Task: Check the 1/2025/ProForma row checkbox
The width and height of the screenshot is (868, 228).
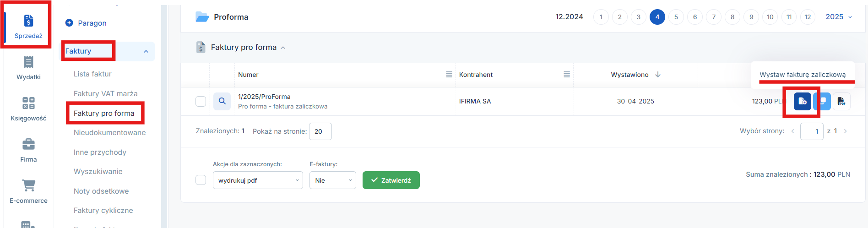Action: pyautogui.click(x=201, y=101)
